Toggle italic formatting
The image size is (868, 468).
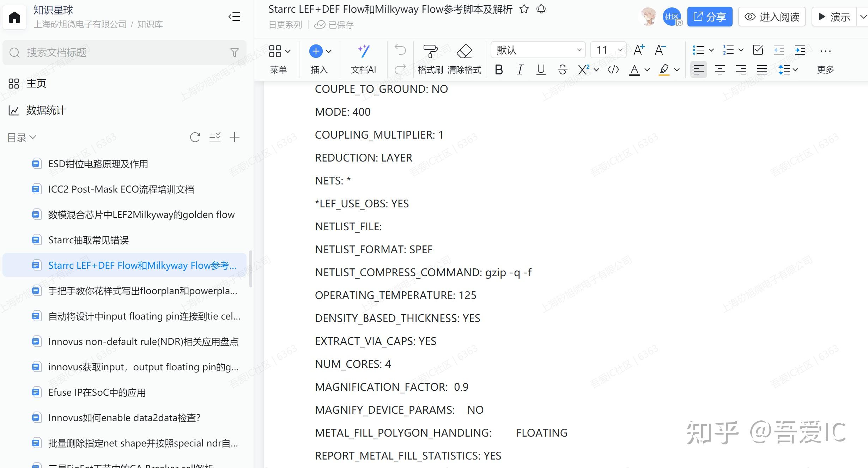[520, 70]
